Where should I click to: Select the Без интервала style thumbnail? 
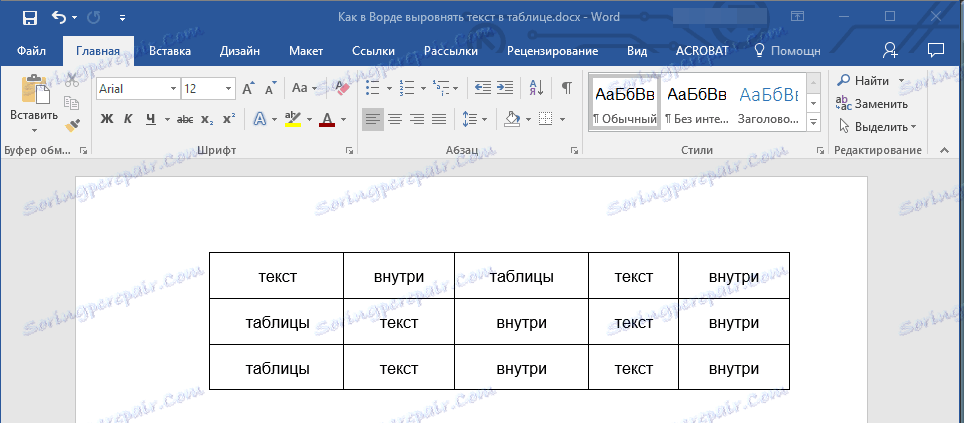697,101
